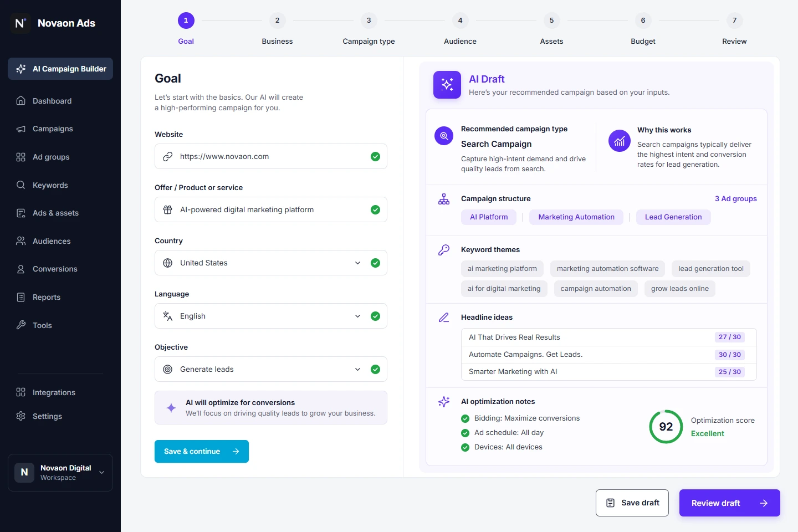
Task: Click the Keyword themes key icon
Action: point(444,250)
